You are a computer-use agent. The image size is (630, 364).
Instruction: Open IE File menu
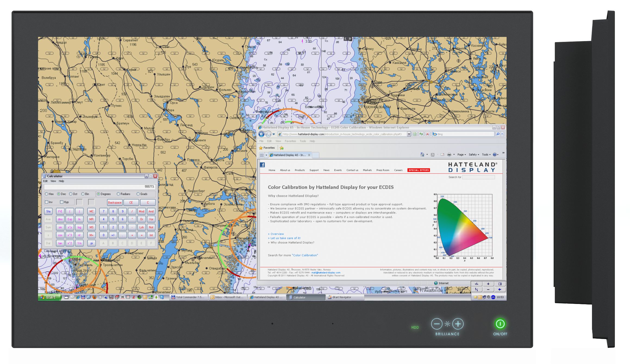point(261,141)
